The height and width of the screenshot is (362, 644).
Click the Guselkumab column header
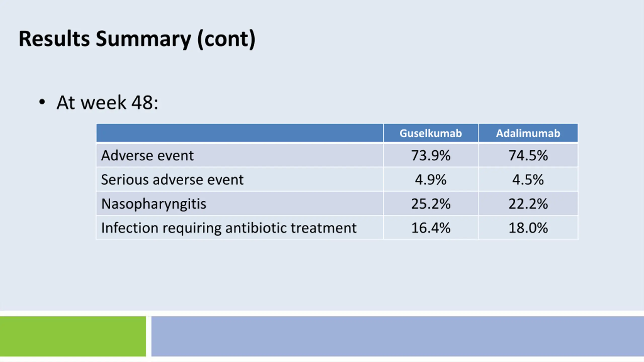[431, 133]
